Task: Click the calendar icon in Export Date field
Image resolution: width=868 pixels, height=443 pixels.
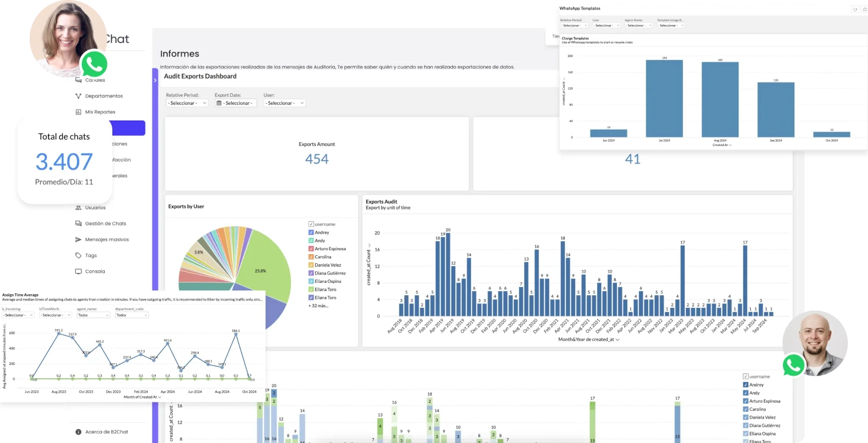Action: coord(219,103)
